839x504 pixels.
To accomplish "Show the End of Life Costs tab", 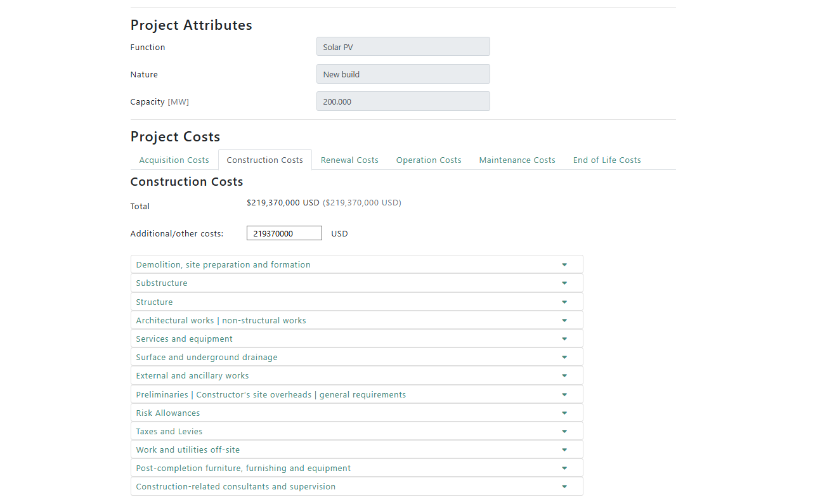I will tap(607, 160).
